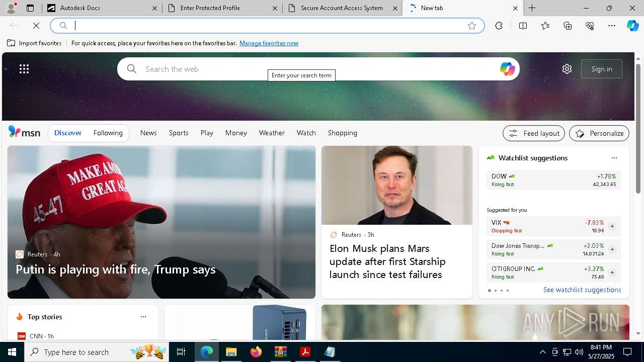Click the Feed layout button
Screen dimensions: 644x362
[x=534, y=133]
